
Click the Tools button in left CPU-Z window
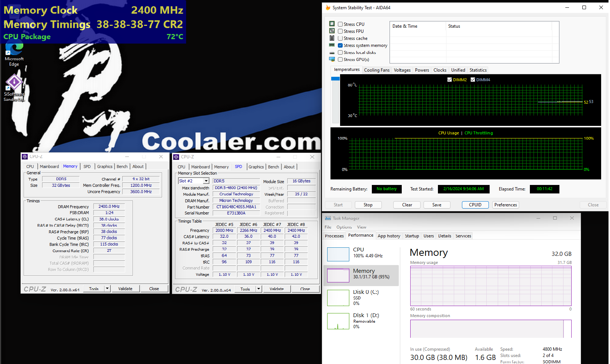[94, 289]
